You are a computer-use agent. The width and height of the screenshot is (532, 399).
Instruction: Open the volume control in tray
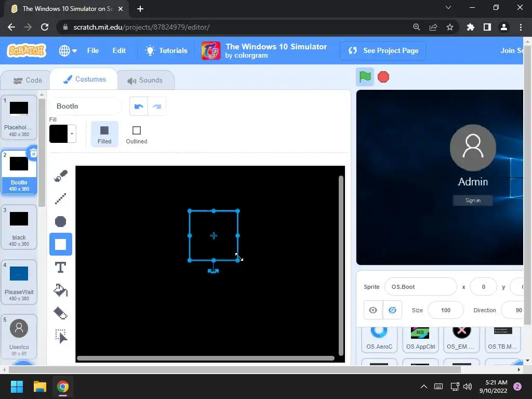(x=468, y=387)
